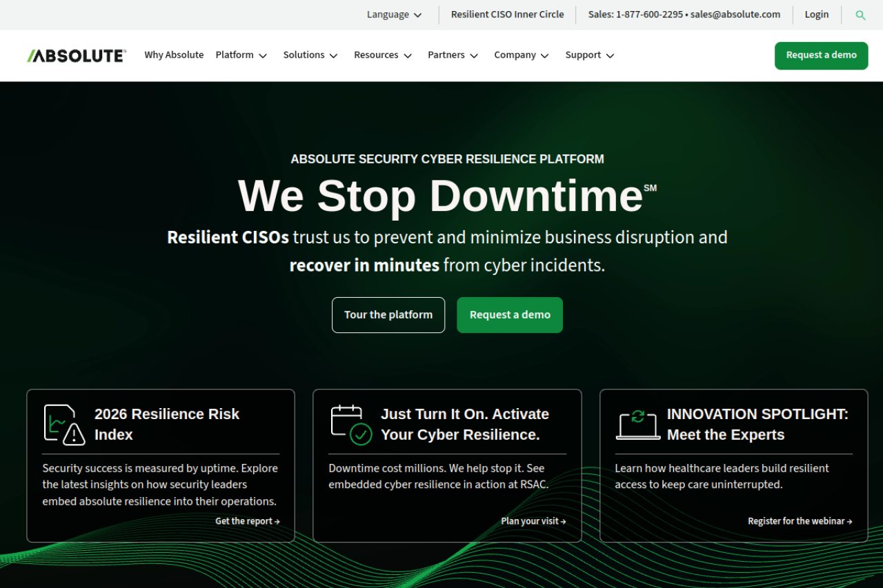Open the Company dropdown
Screen dimensions: 883x588
(522, 55)
